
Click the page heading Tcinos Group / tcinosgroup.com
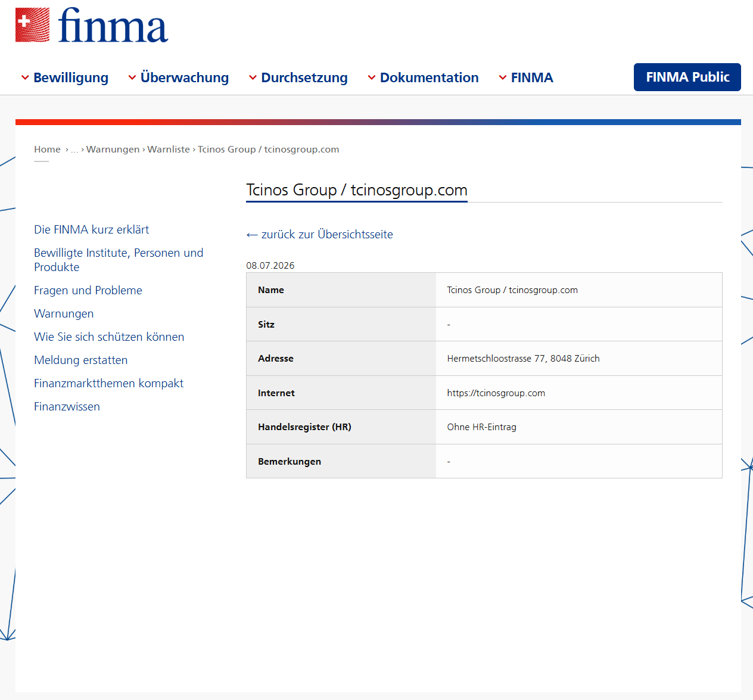click(357, 190)
